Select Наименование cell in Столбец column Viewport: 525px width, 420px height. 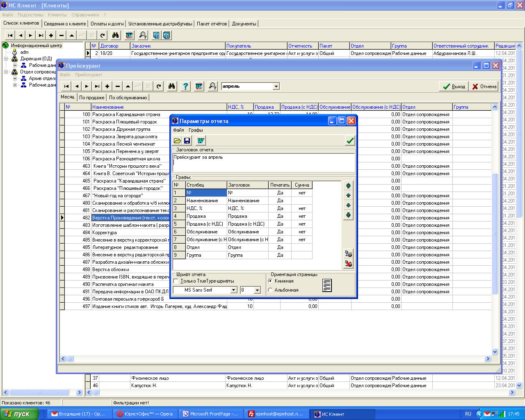click(x=206, y=201)
